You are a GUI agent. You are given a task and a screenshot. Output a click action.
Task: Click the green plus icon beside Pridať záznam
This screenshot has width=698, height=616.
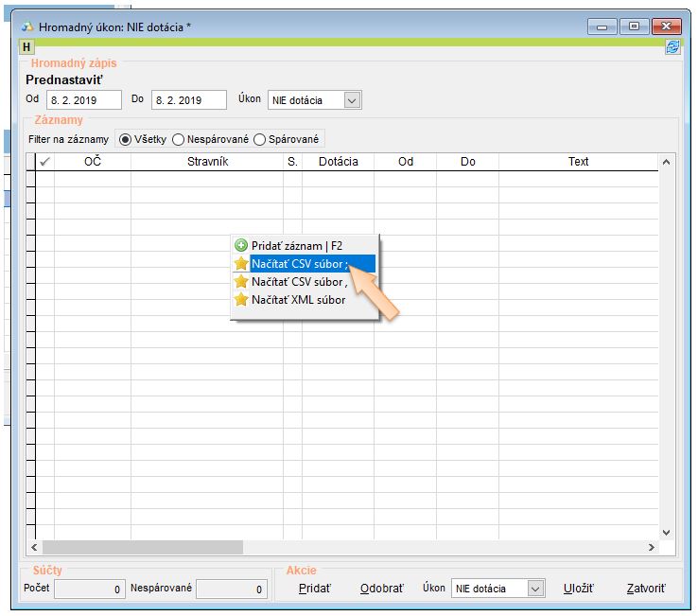pyautogui.click(x=241, y=245)
